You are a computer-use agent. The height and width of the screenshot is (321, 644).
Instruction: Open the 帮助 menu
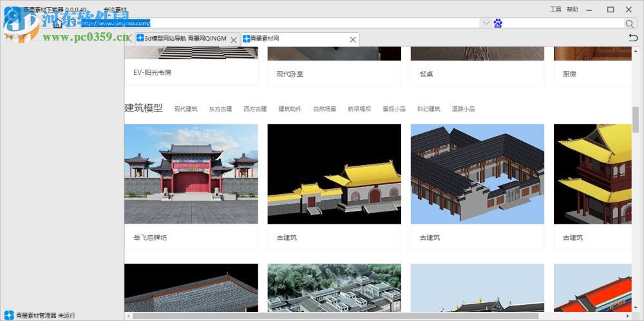pos(572,10)
